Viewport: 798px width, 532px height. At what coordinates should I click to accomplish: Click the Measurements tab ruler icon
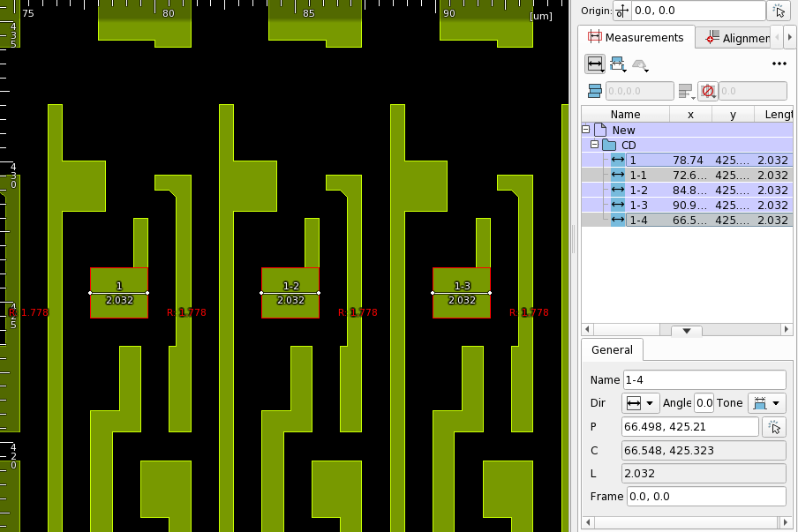point(594,37)
